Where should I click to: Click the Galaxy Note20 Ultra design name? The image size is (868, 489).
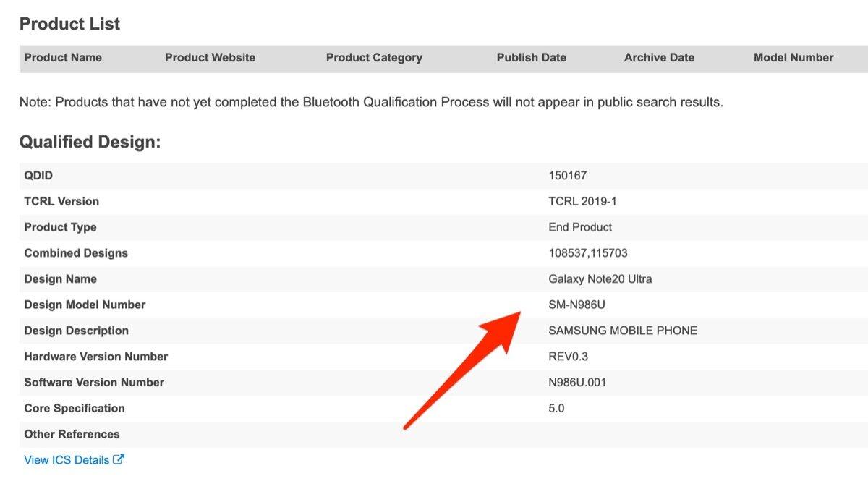600,279
